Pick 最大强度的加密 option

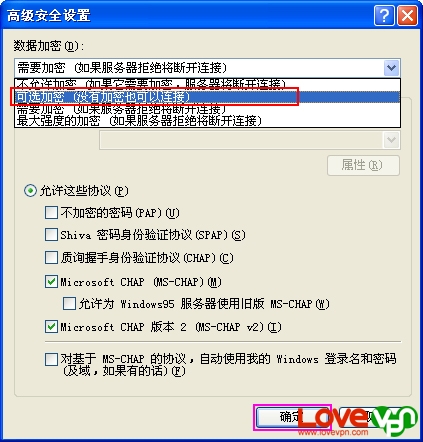207,120
